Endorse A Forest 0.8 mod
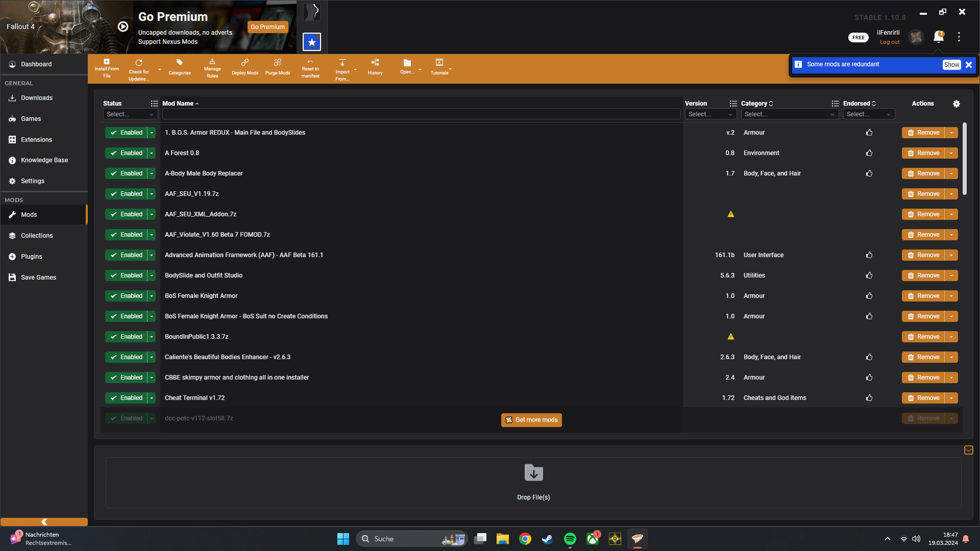This screenshot has height=551, width=980. coord(869,153)
